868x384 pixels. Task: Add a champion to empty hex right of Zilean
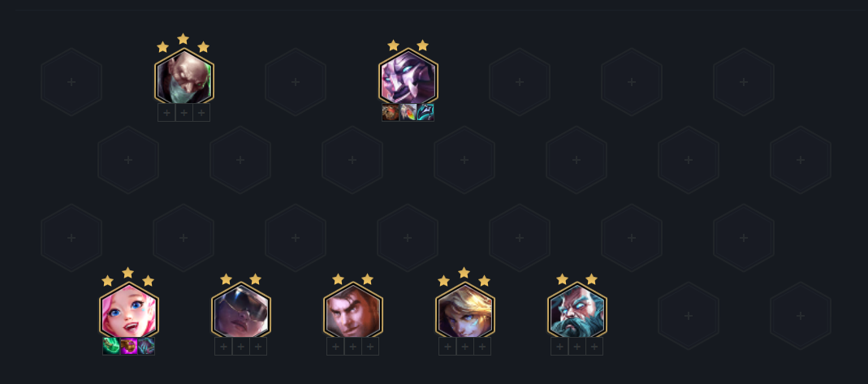tap(688, 315)
